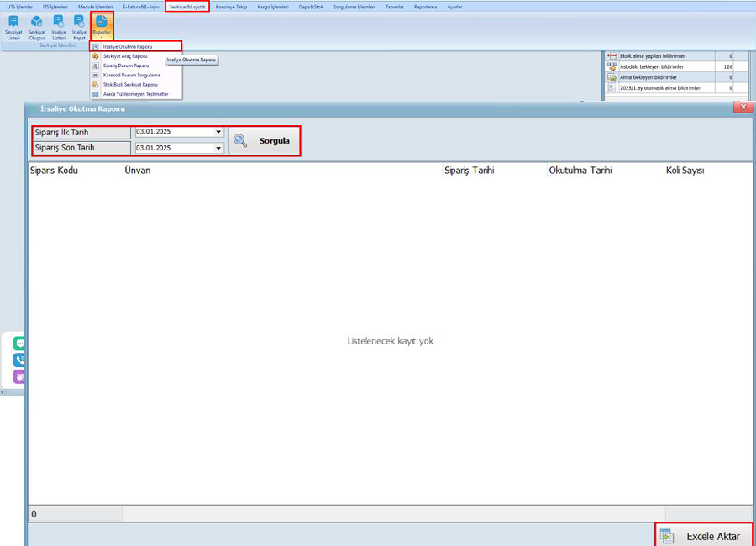Click the Sorgula magnifier icon

coord(241,140)
